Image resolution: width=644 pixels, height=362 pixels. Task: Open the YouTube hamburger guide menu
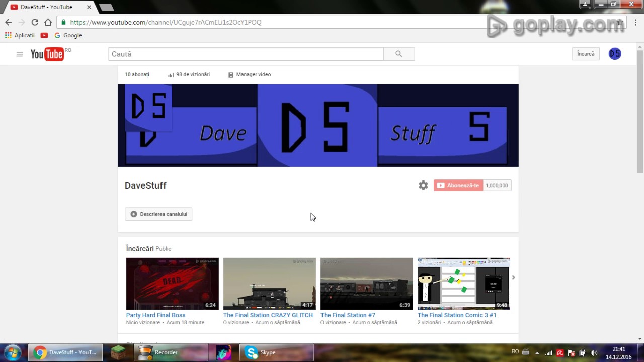pos(20,54)
